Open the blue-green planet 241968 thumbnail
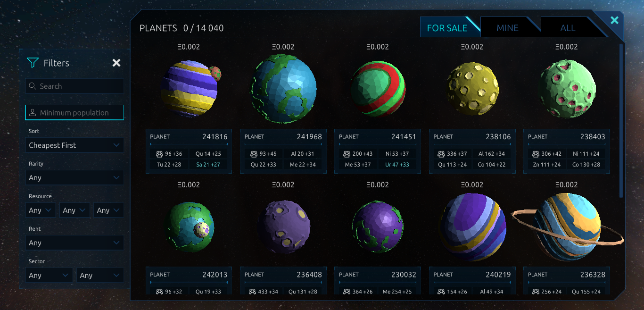 (283, 89)
